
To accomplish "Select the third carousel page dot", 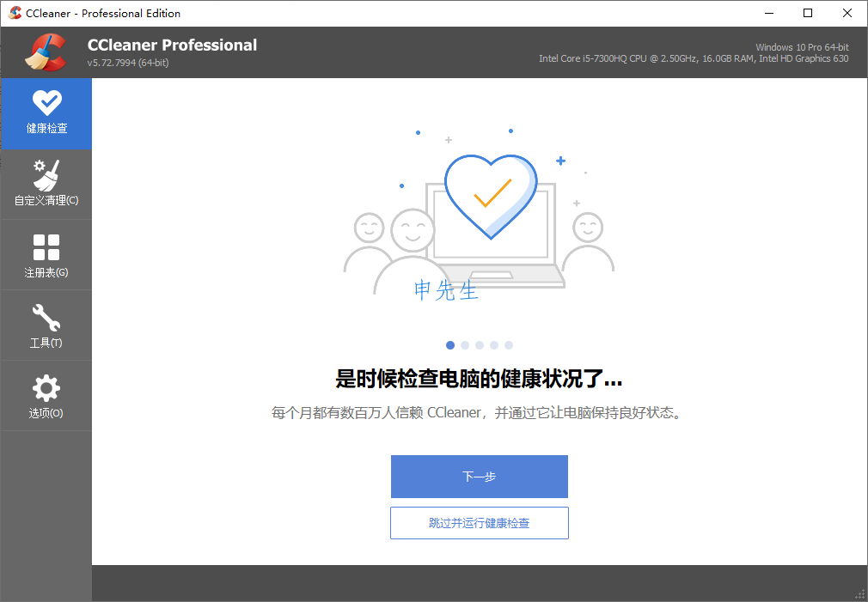I will click(480, 345).
